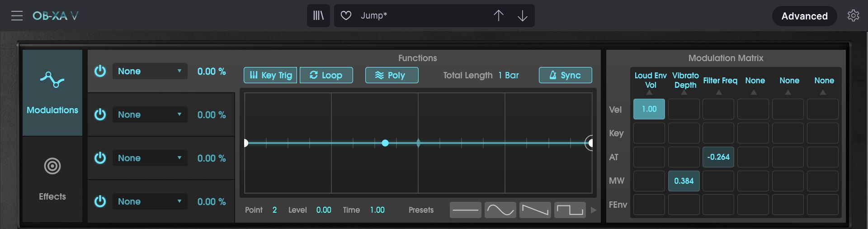The height and width of the screenshot is (229, 868).
Task: Load previous preset with up arrow
Action: pyautogui.click(x=498, y=16)
